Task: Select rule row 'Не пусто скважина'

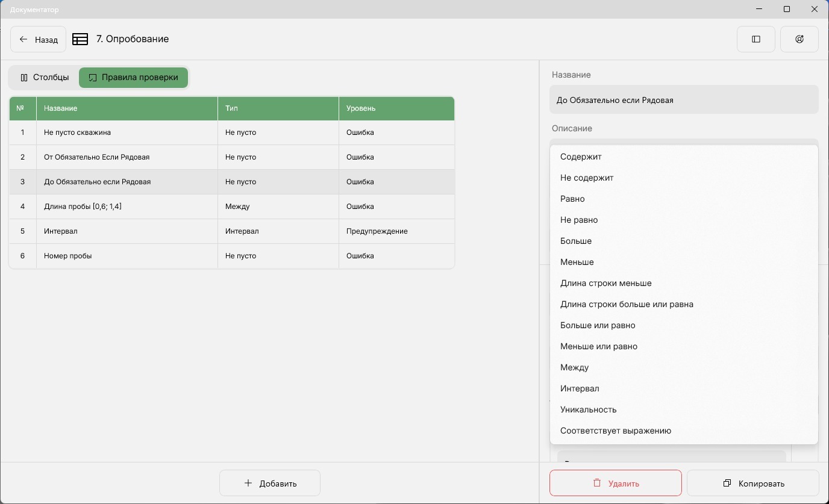Action: pyautogui.click(x=231, y=132)
